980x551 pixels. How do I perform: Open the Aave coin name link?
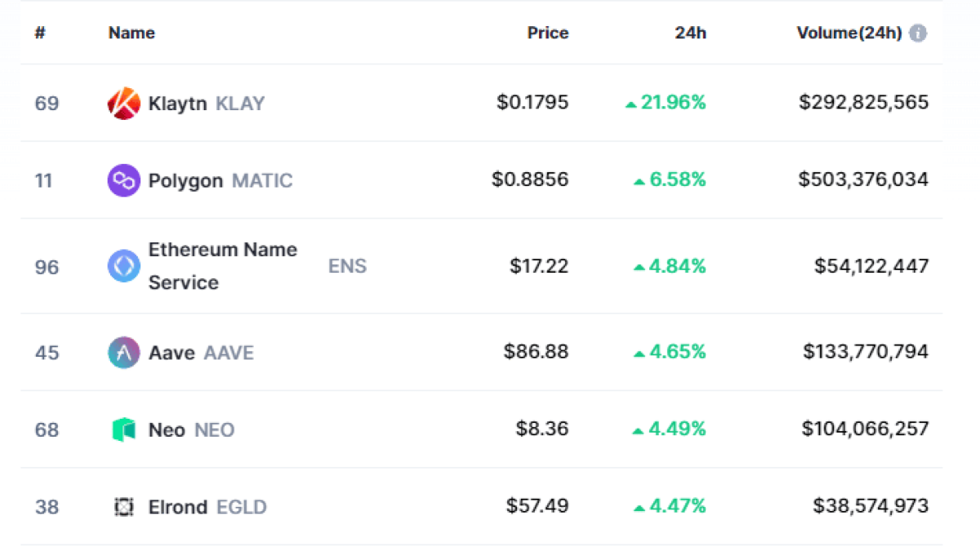tap(171, 353)
